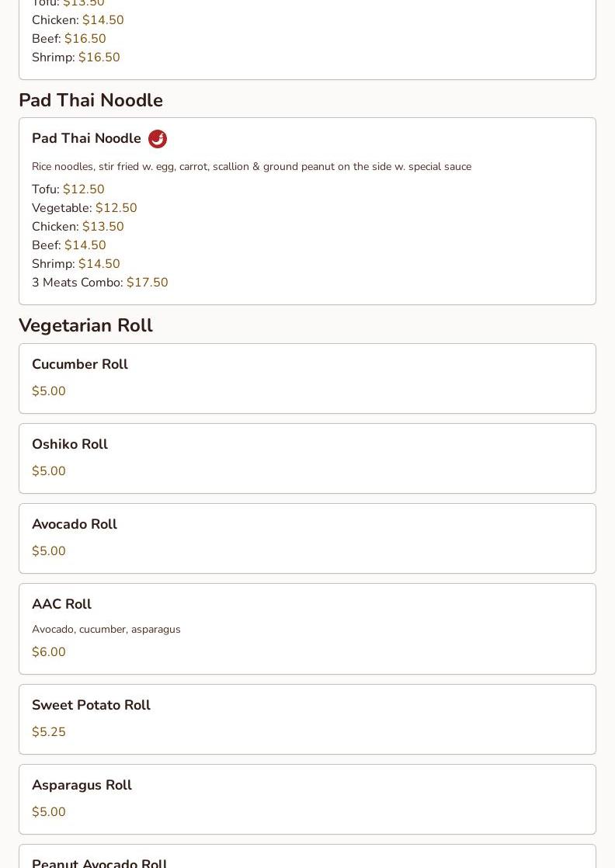615x868 pixels.
Task: Click the Asparagus Roll menu item
Action: point(307,800)
